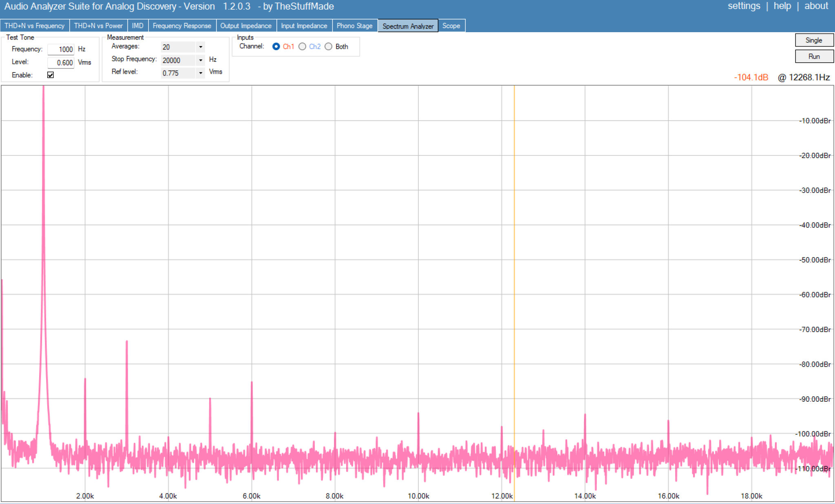Click the -100.00dBr axis label

[x=813, y=434]
